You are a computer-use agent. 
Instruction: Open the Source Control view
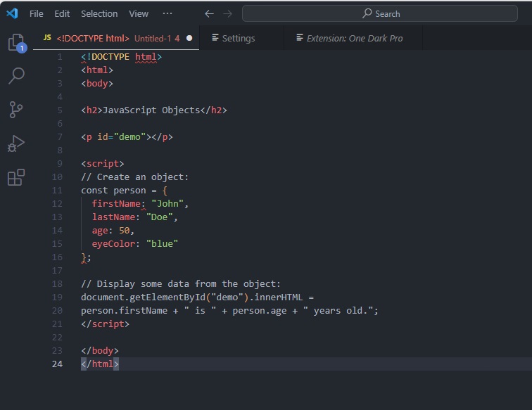click(x=15, y=110)
